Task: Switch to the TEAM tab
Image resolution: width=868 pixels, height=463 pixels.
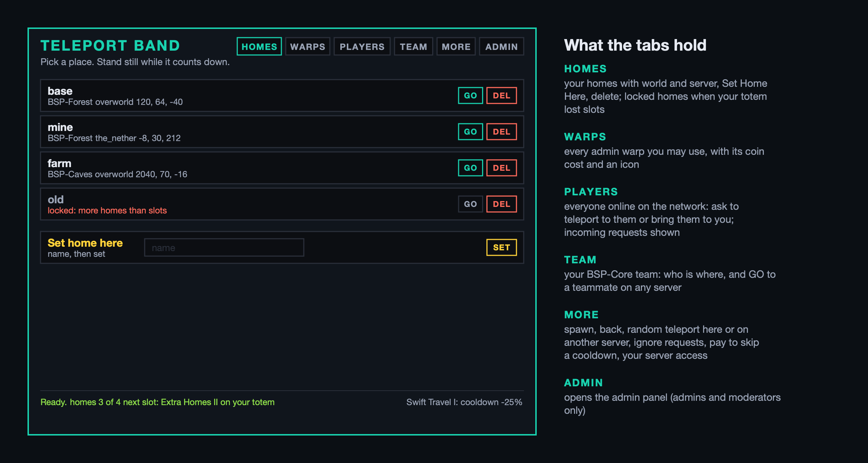Action: [x=413, y=46]
